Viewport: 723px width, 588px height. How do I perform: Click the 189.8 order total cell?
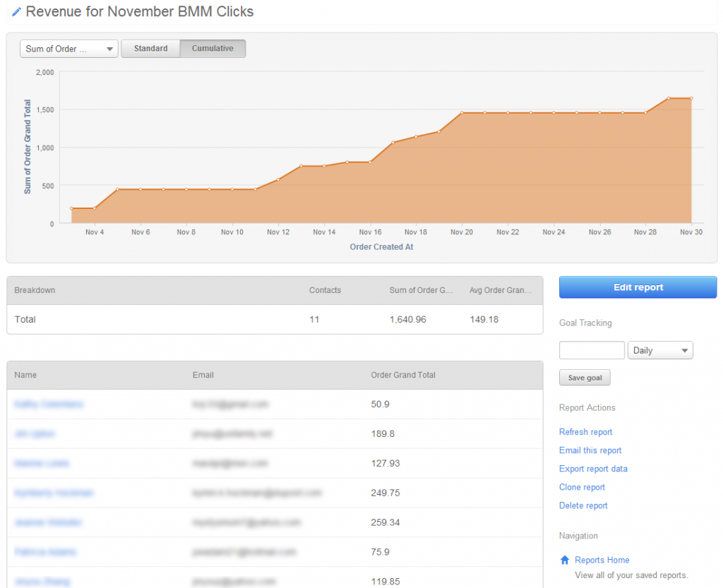point(383,433)
